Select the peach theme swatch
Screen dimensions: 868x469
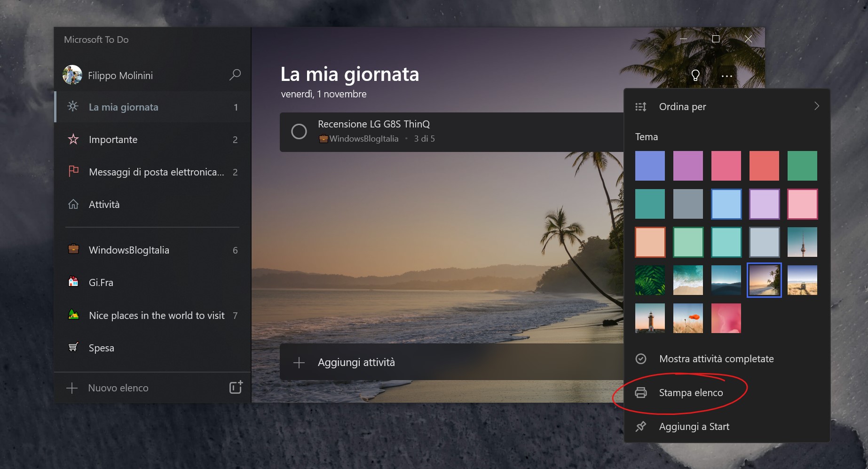pos(650,242)
